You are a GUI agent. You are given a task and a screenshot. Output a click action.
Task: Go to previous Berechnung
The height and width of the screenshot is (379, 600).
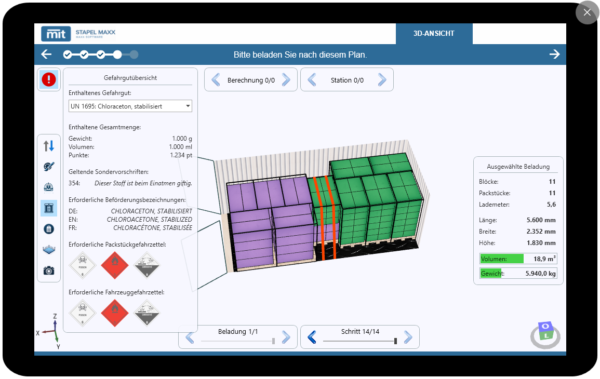click(216, 80)
